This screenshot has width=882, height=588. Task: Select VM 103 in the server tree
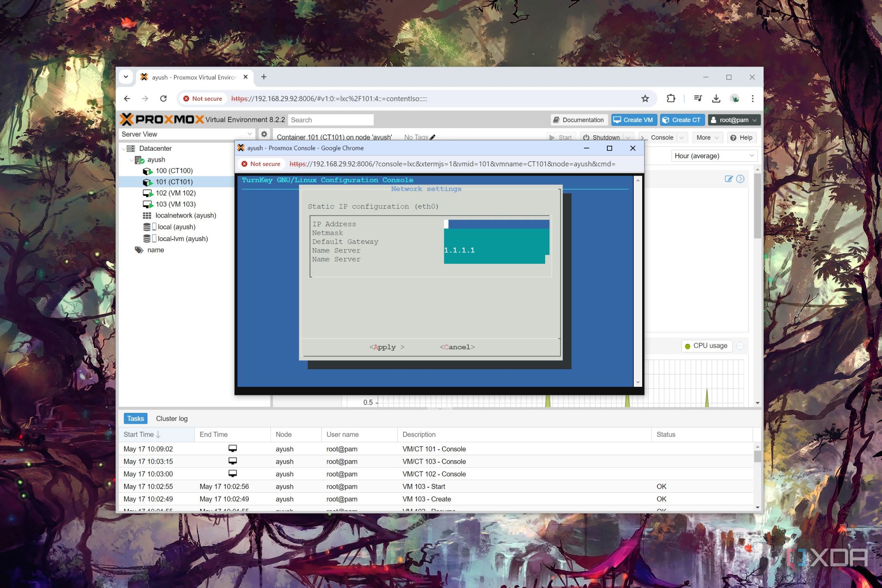tap(175, 204)
